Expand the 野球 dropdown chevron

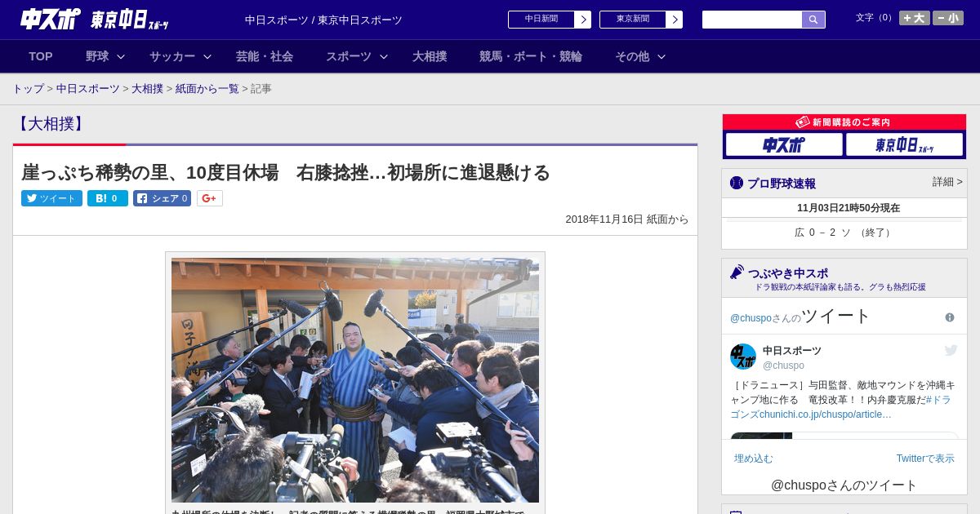pyautogui.click(x=121, y=56)
